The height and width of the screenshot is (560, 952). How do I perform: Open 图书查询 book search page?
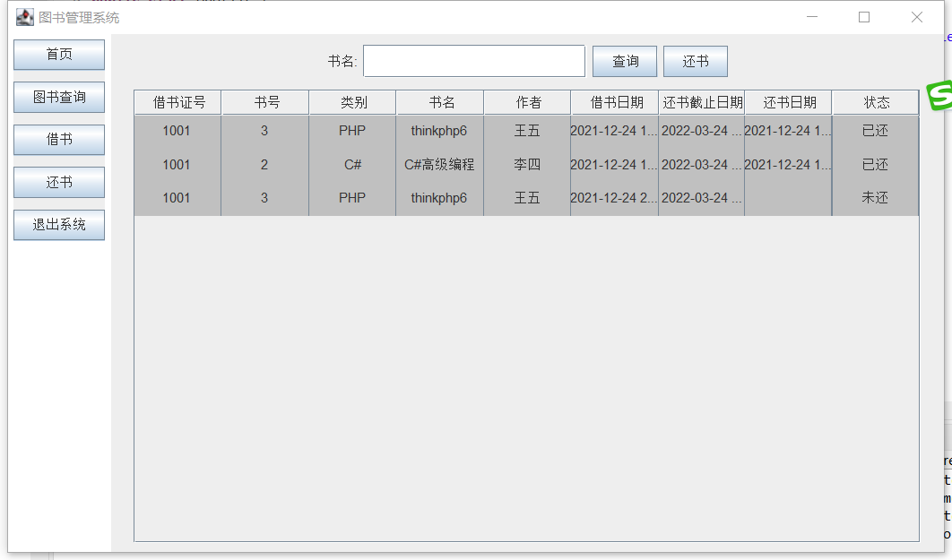click(58, 97)
